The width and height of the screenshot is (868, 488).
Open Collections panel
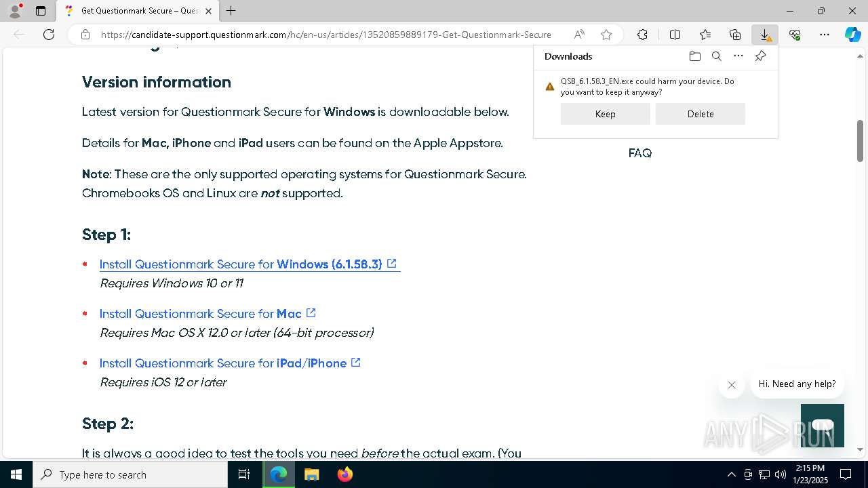pos(735,35)
